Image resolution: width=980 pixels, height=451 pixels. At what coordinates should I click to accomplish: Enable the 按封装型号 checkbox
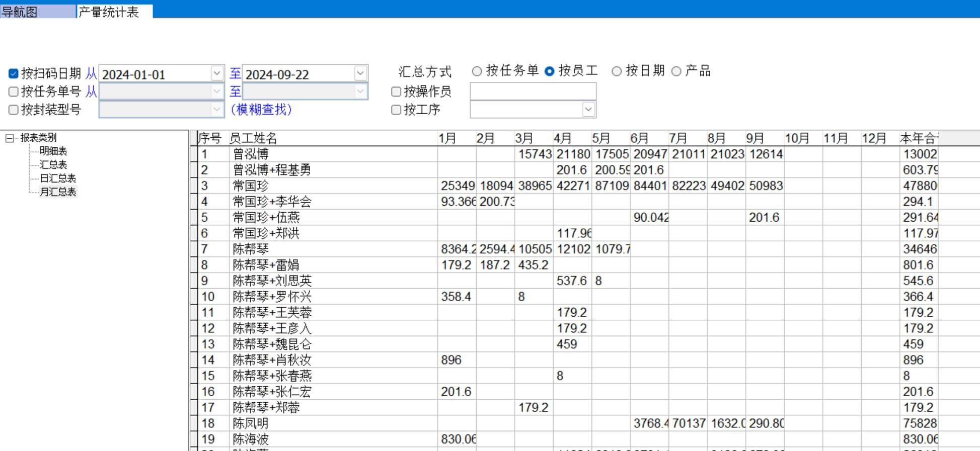[14, 110]
